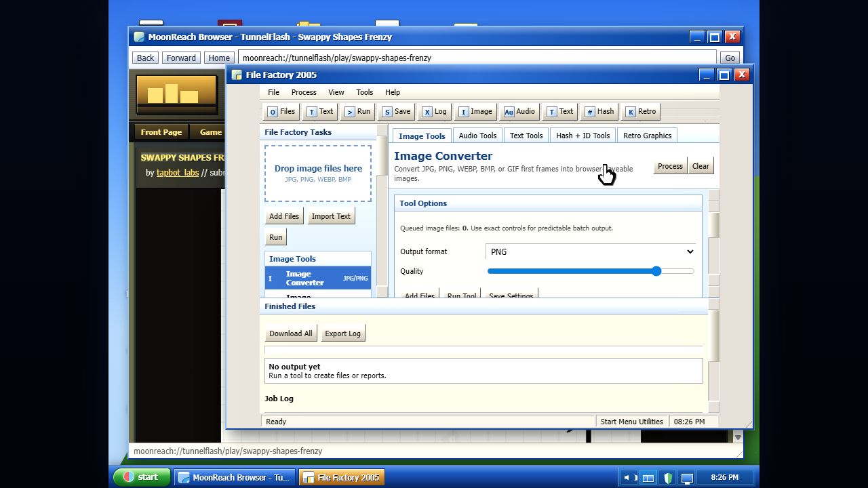
Task: Switch to the Audio Tools tab
Action: (477, 136)
